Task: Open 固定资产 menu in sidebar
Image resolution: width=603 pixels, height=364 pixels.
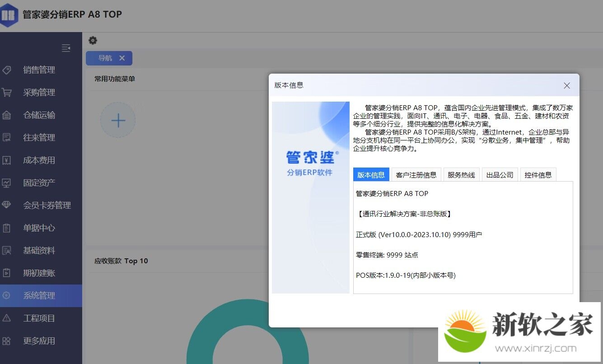Action: 41,183
